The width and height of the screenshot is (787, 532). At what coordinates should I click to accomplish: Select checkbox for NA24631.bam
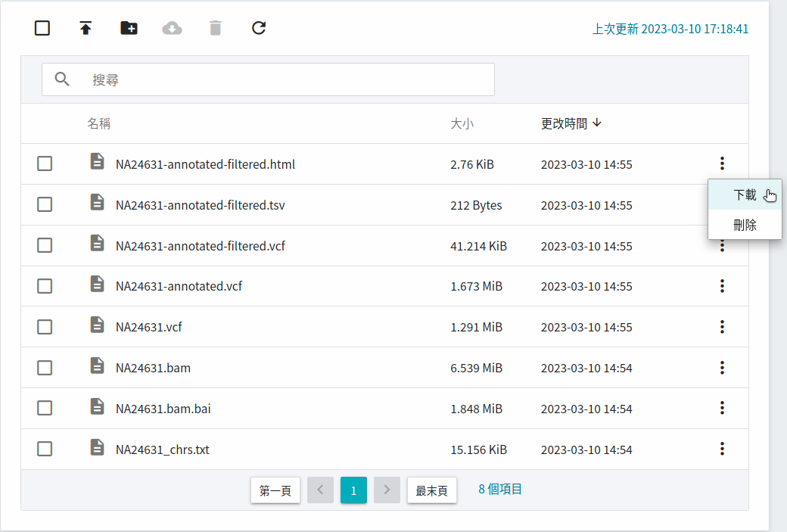coord(45,368)
